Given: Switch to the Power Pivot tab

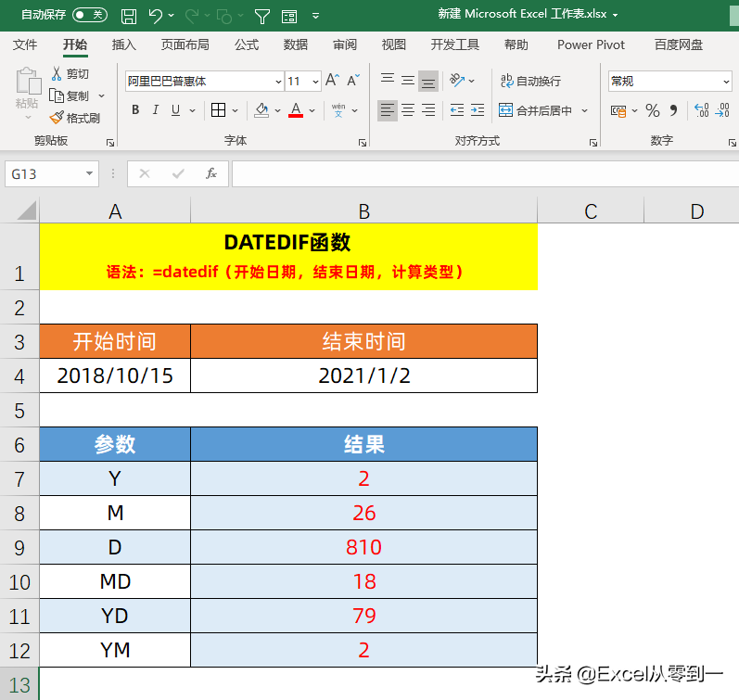Looking at the screenshot, I should click(591, 45).
